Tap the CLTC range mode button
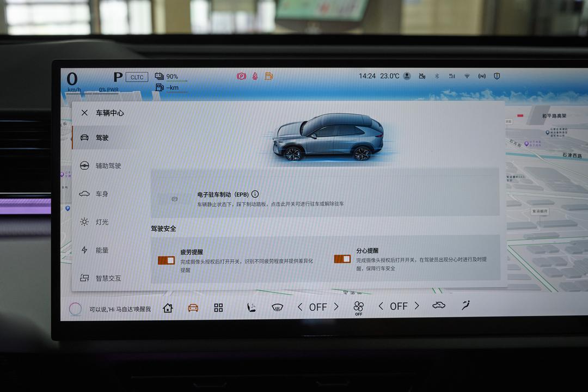 137,77
